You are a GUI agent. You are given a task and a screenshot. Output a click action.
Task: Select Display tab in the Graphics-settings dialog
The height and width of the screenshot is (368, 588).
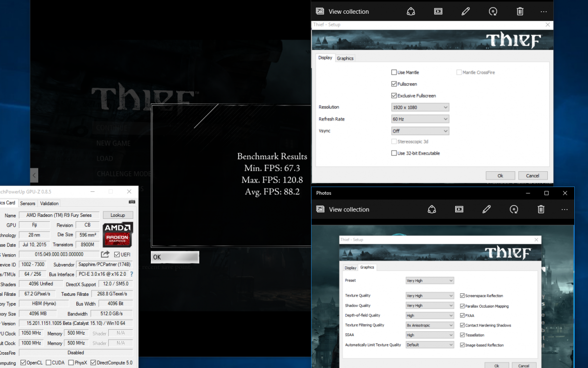[350, 268]
